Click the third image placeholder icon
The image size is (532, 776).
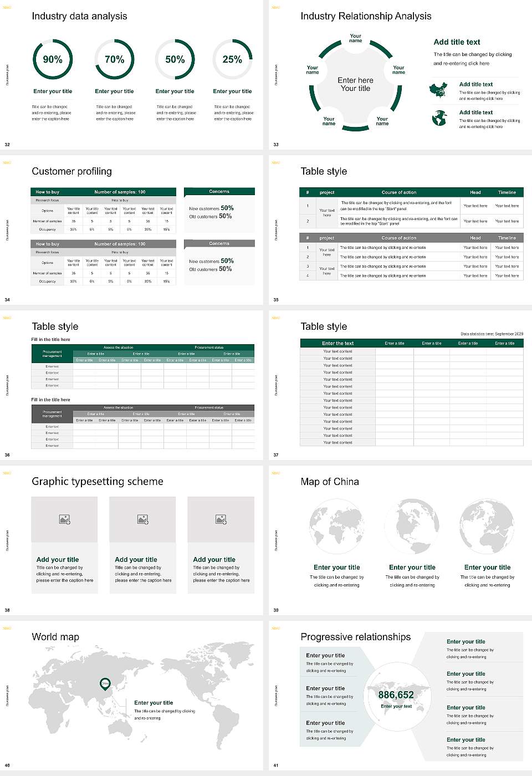click(221, 520)
